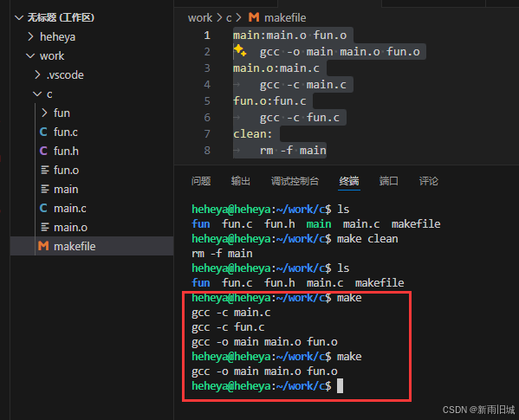
Task: Click makefile in the breadcrumb
Action: tap(285, 18)
